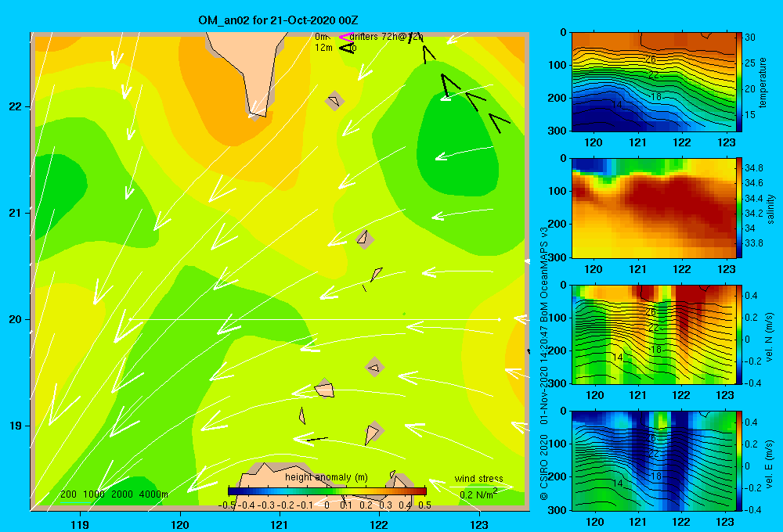Click the '34.8' tick on salinity color bar
The image size is (783, 532).
click(x=753, y=167)
